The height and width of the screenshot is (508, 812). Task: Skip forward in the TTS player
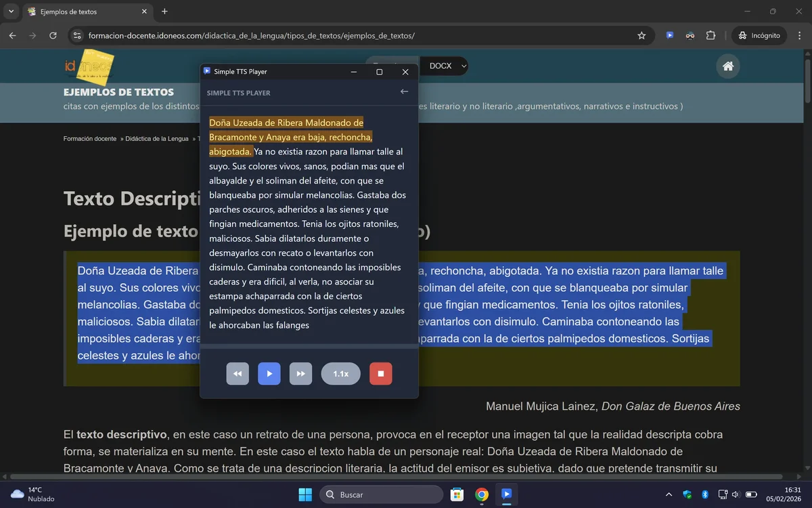(x=300, y=373)
